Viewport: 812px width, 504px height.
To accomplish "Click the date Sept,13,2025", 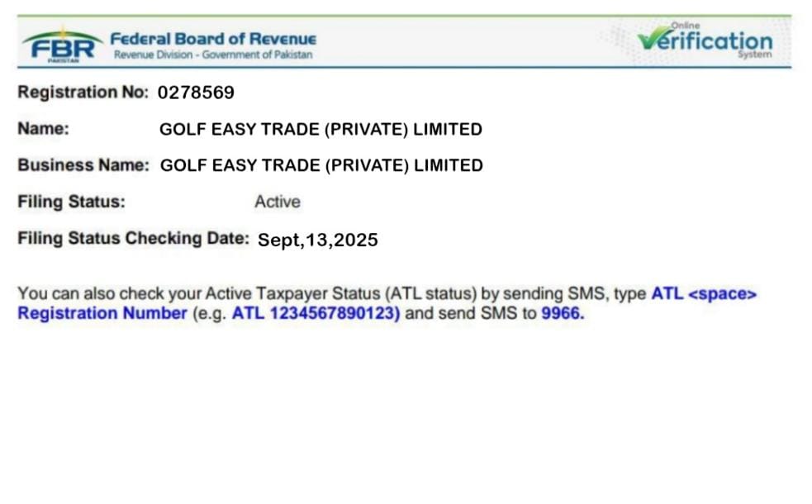I will pyautogui.click(x=318, y=240).
